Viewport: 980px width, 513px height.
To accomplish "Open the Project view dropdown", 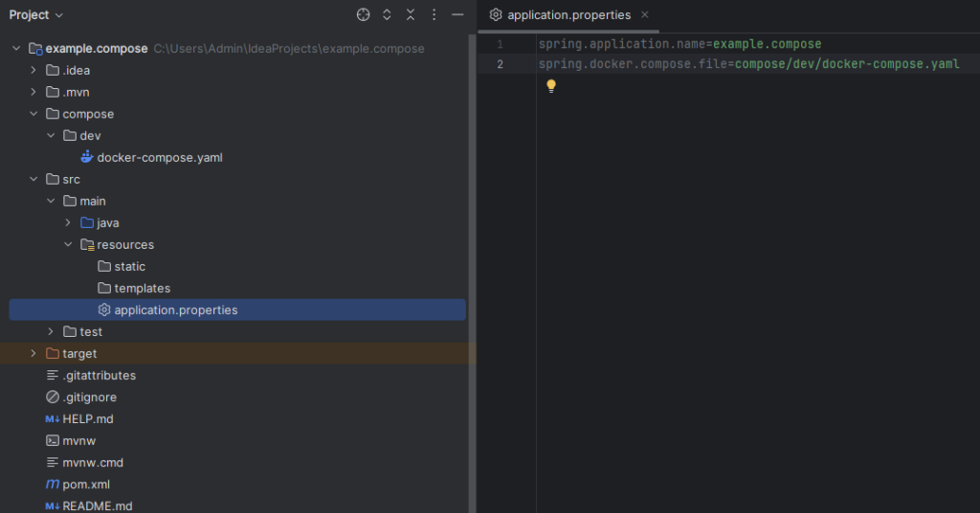I will pyautogui.click(x=36, y=14).
